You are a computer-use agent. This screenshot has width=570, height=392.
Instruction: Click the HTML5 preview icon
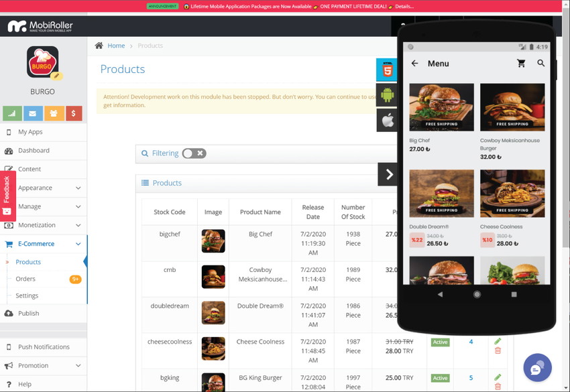[387, 70]
